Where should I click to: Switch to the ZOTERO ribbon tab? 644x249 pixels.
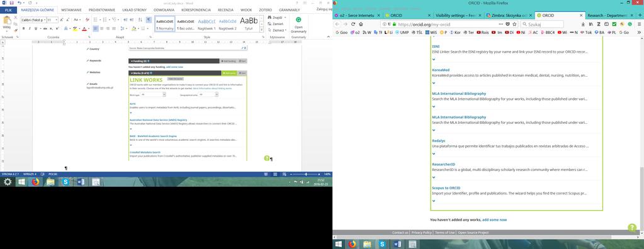(x=264, y=9)
